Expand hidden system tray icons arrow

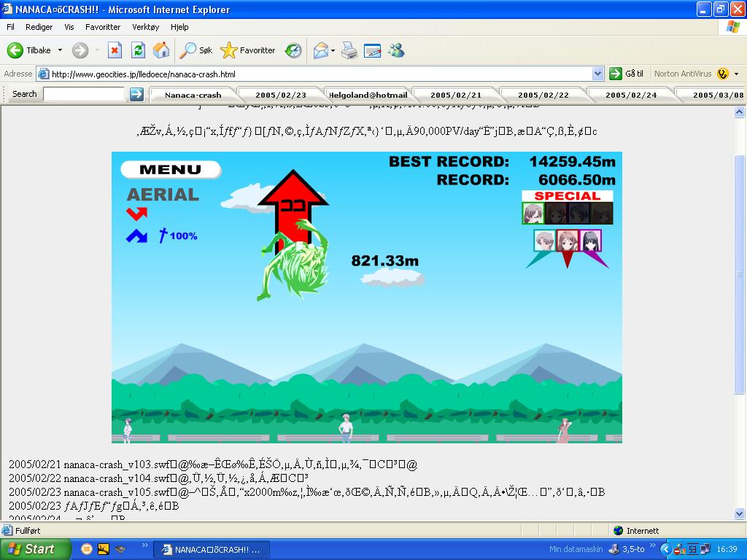pos(665,549)
